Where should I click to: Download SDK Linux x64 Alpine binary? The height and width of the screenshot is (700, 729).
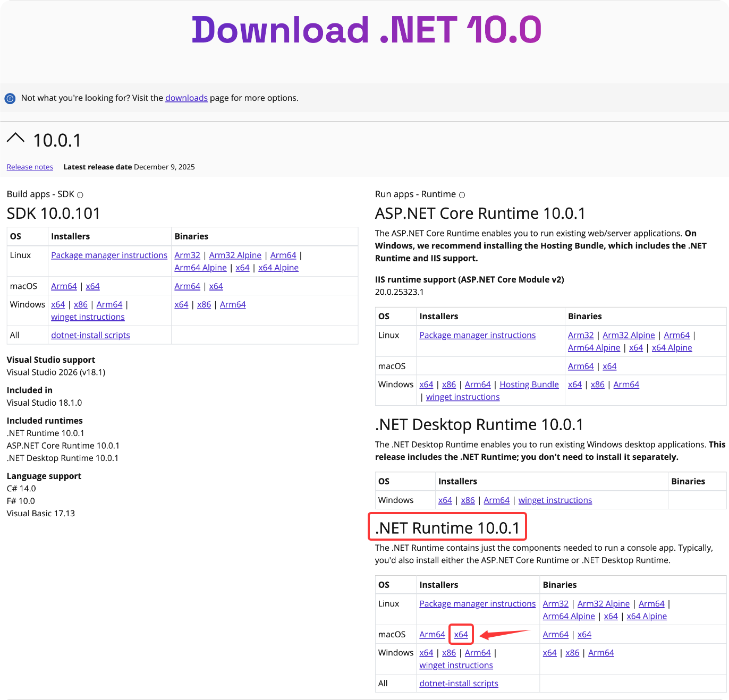278,268
